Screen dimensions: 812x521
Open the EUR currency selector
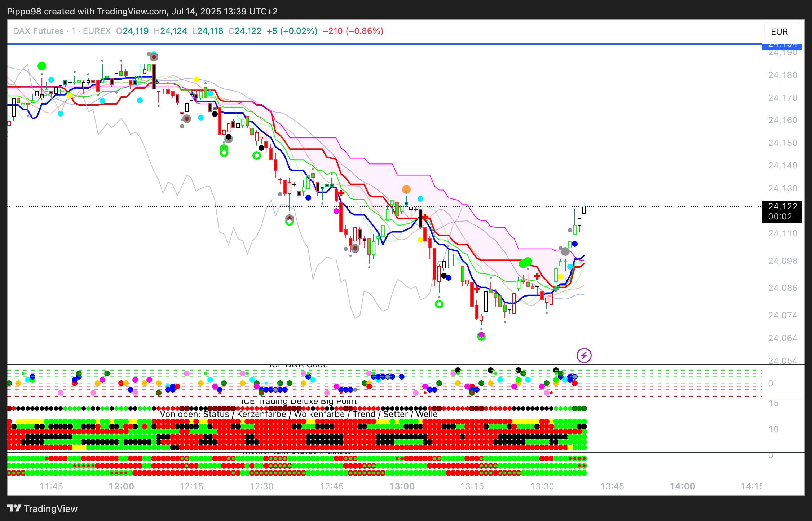(779, 32)
